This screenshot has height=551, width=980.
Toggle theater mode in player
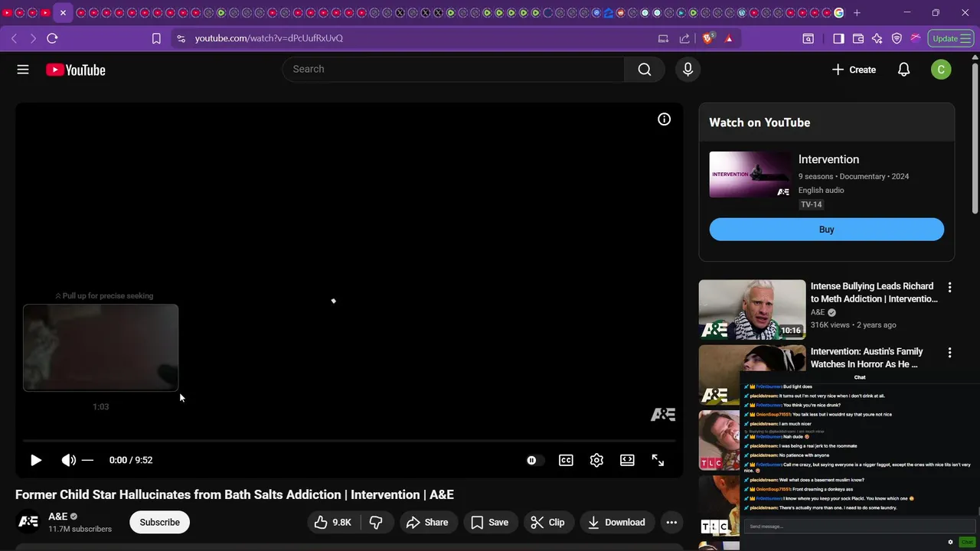coord(627,460)
